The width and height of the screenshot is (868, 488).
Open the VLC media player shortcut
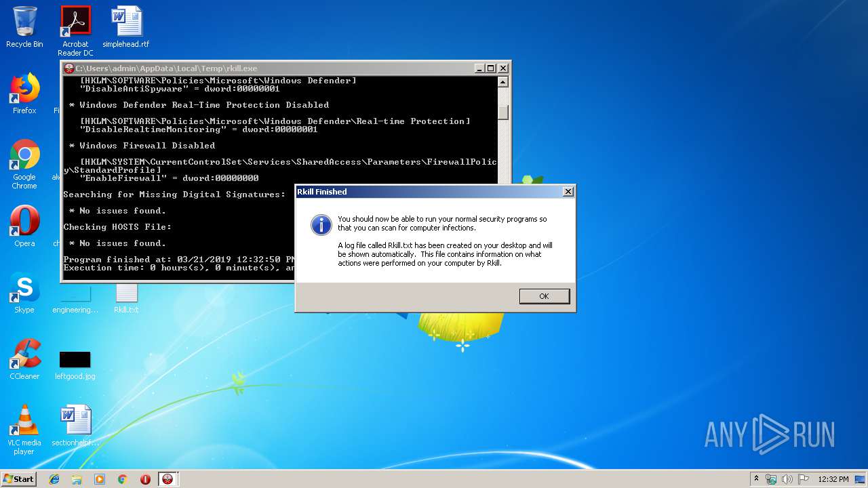[x=24, y=430]
